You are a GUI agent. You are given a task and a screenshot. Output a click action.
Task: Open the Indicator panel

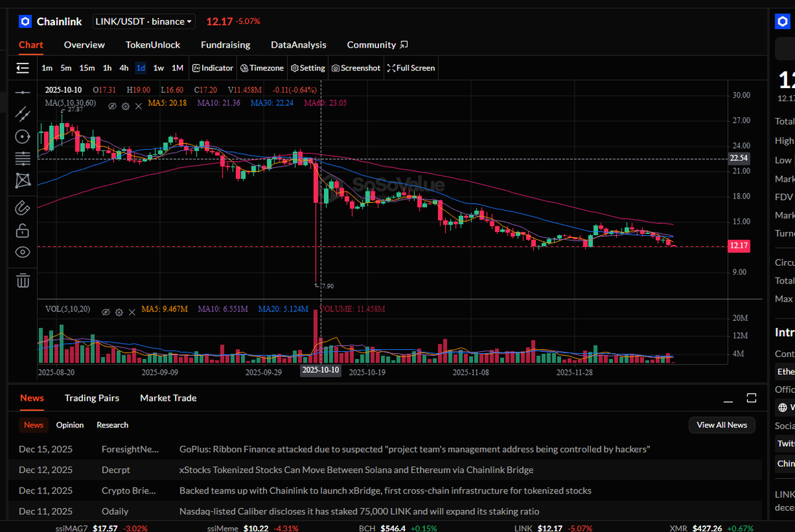[x=212, y=68]
